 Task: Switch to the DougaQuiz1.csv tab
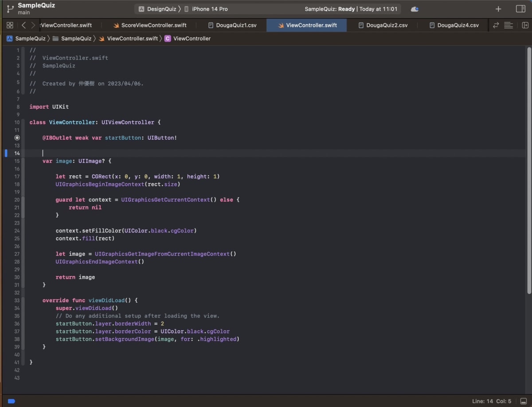(x=232, y=25)
